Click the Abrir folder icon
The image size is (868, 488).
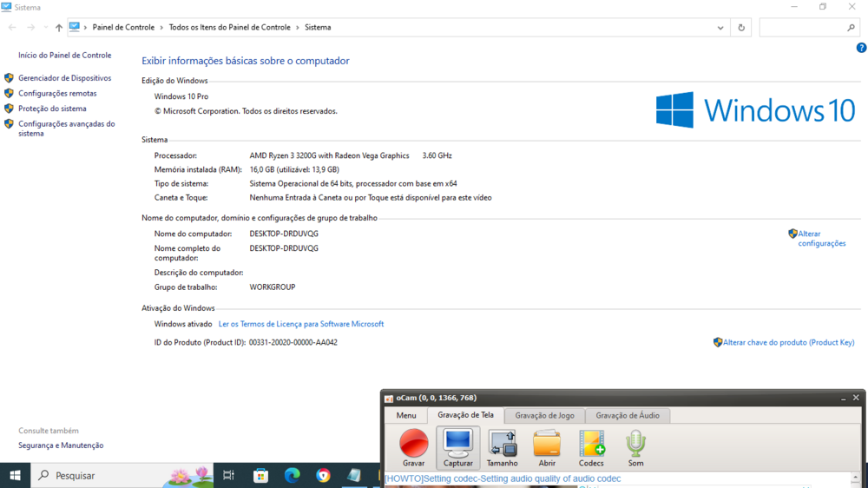tap(547, 444)
